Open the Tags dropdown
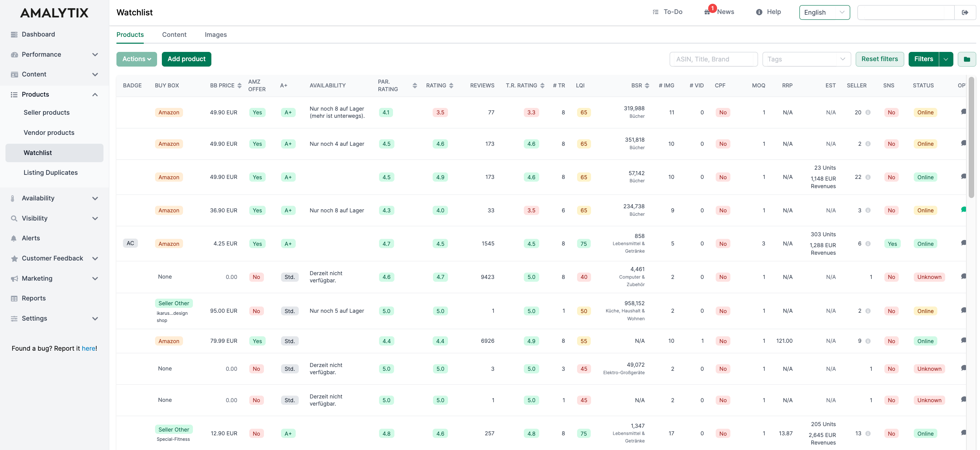Image resolution: width=980 pixels, height=450 pixels. (806, 59)
